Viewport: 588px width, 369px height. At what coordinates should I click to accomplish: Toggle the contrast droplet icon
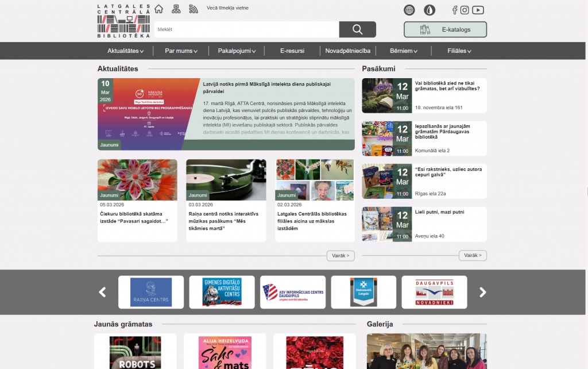[430, 10]
